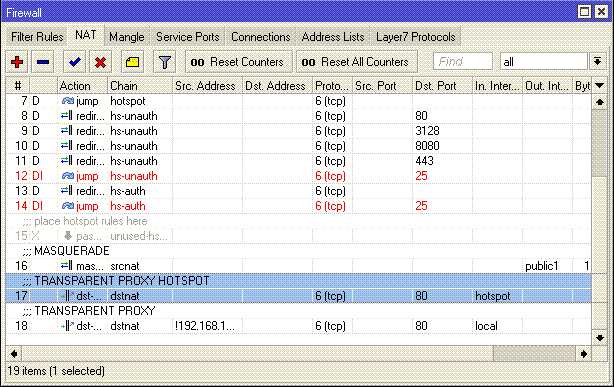The height and width of the screenshot is (387, 614).
Task: Sort by Src. Port column header
Action: (x=382, y=86)
